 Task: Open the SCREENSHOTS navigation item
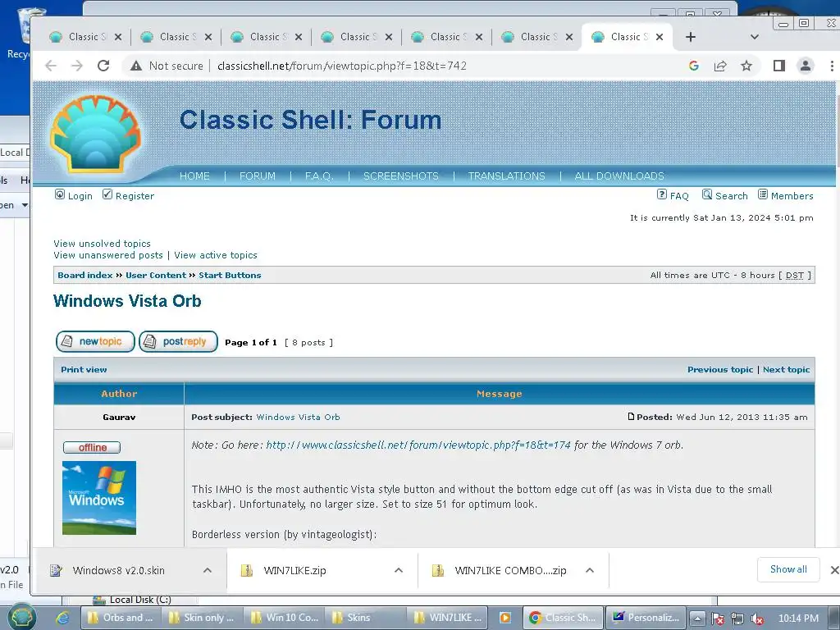click(x=400, y=176)
